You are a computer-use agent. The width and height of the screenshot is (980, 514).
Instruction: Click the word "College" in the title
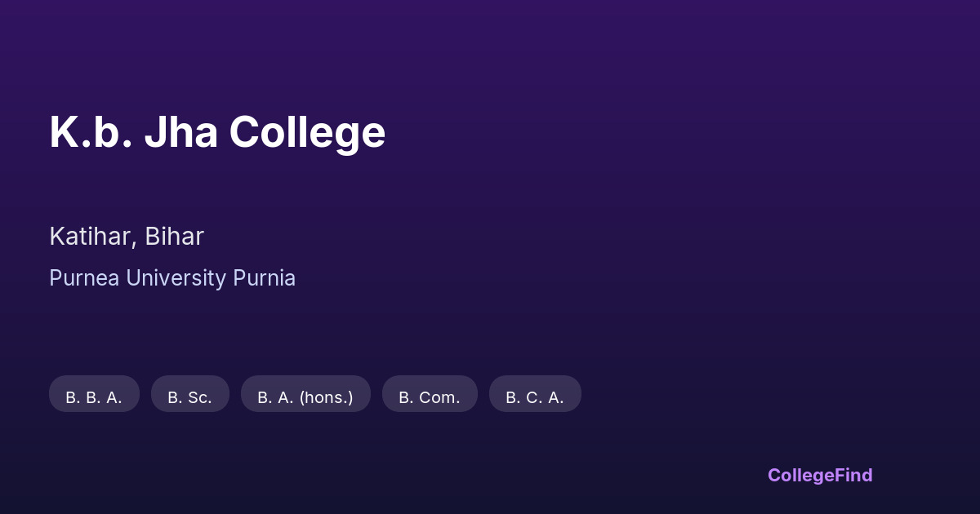click(307, 132)
